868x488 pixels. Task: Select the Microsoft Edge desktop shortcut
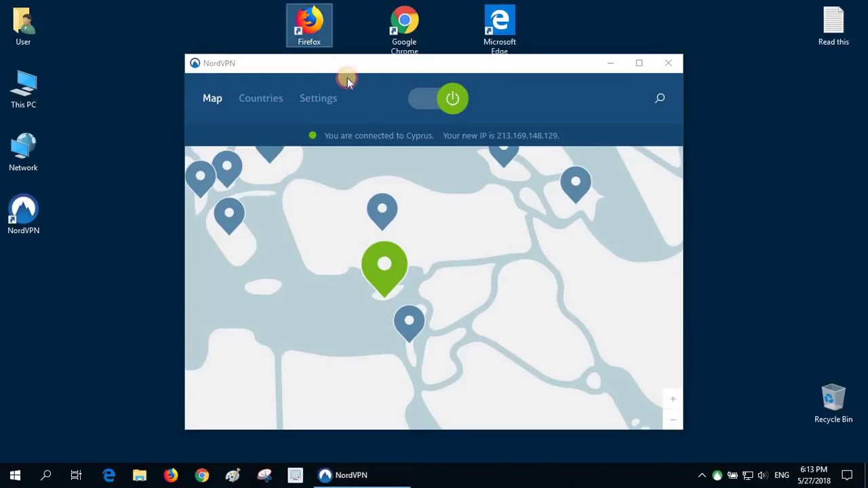click(500, 30)
